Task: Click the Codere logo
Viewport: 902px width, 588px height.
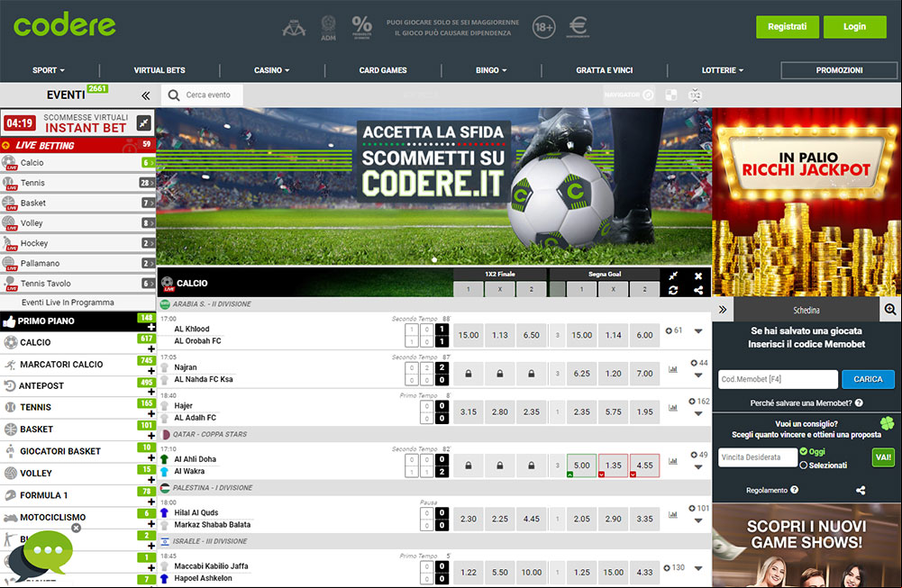Action: [65, 24]
